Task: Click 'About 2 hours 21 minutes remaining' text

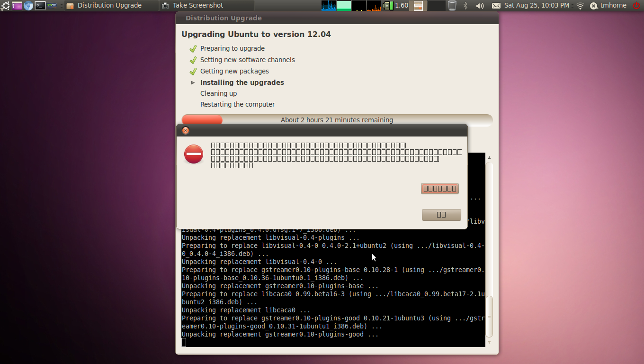Action: [x=337, y=120]
